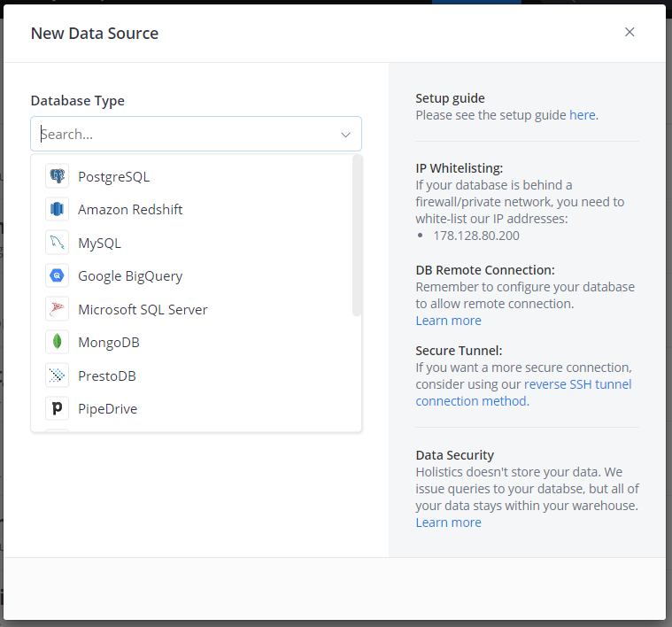Click the 'Secure Tunnel:' heading
This screenshot has height=627, width=672.
tap(459, 351)
